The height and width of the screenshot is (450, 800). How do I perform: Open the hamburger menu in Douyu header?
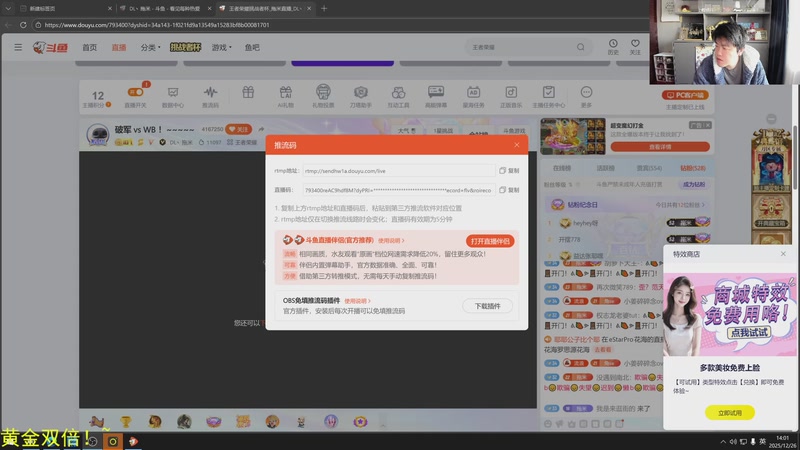(18, 47)
